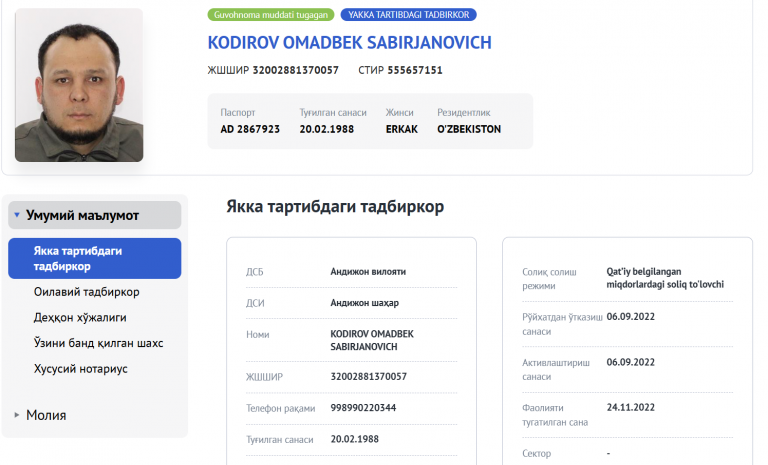Select ЖШШИР value in the details table
This screenshot has height=465, width=768.
pos(368,376)
